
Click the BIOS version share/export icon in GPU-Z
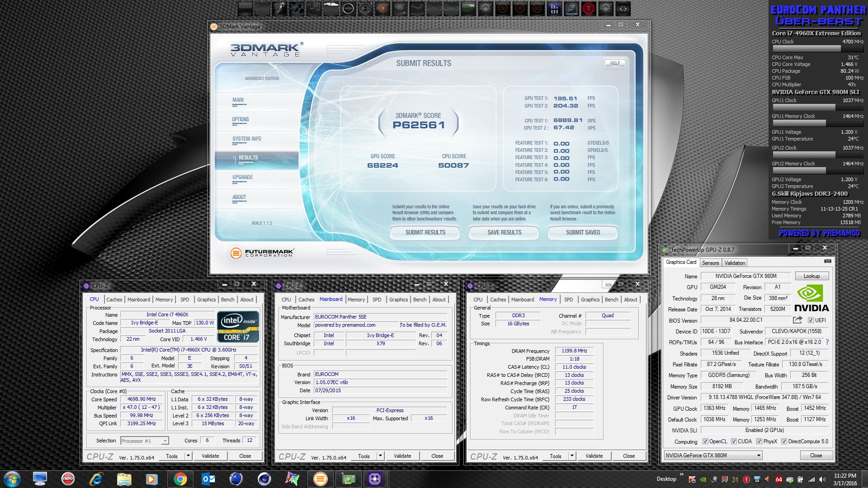797,320
